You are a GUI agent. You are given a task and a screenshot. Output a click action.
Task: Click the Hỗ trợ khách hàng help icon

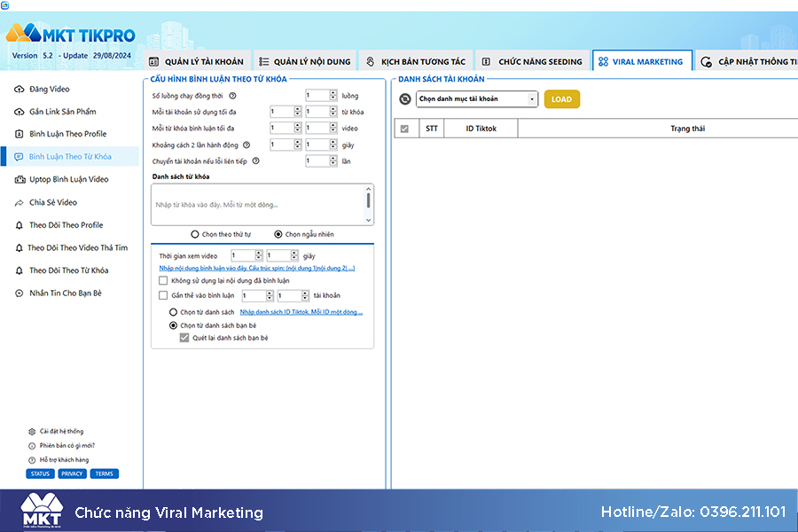click(32, 460)
